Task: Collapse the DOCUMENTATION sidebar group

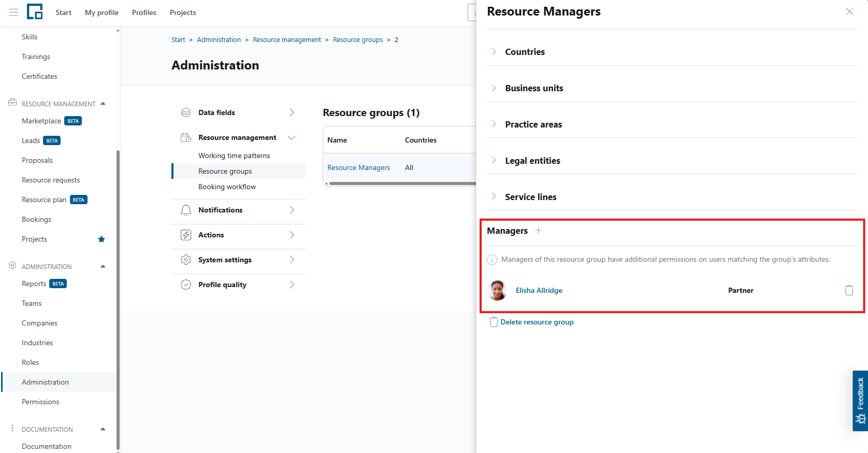Action: 103,429
